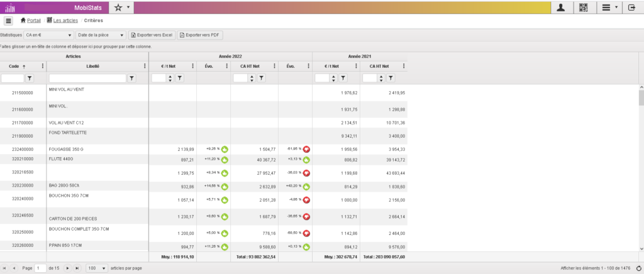This screenshot has width=644, height=274.
Task: Click the Libellé filter text field
Action: pos(87,78)
